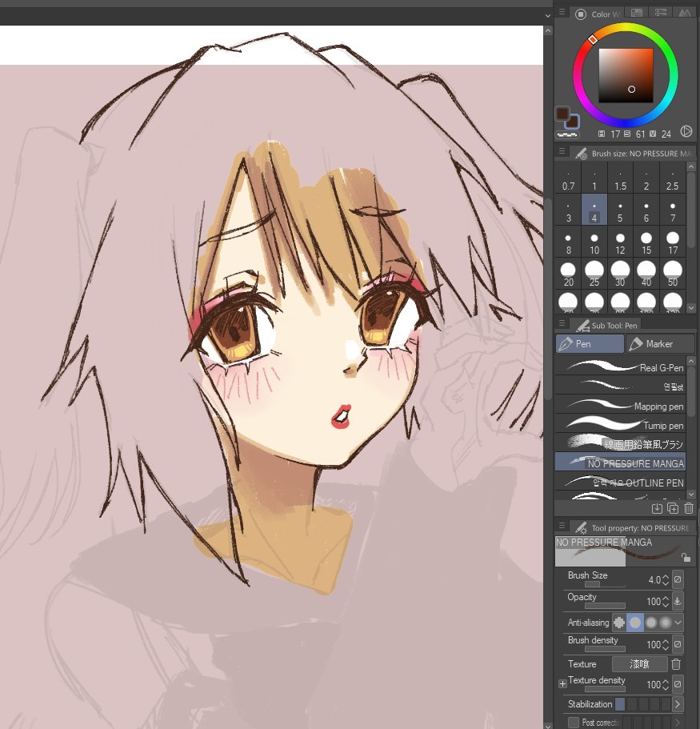Switch to the Marker tab
700x729 pixels.
point(660,343)
